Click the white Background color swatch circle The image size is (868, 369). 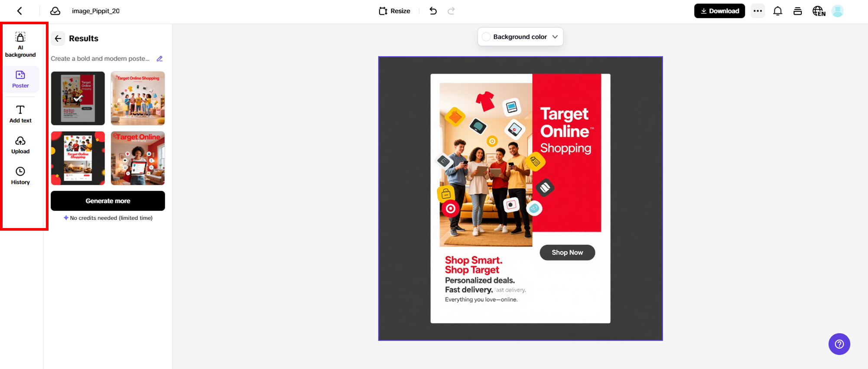[486, 37]
